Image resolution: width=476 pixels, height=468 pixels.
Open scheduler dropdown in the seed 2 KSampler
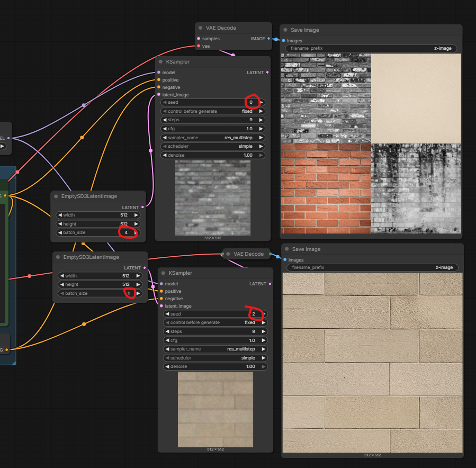215,358
